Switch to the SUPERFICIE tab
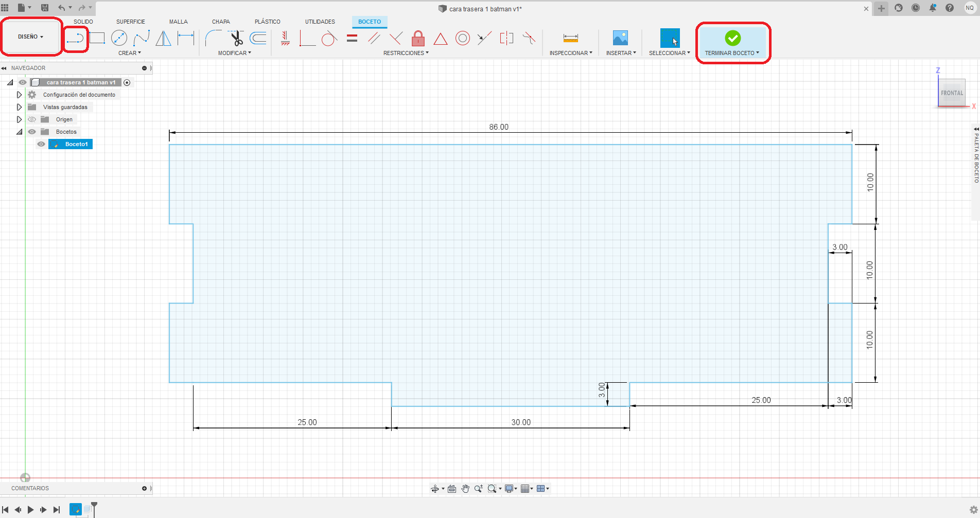The image size is (980, 518). click(131, 22)
